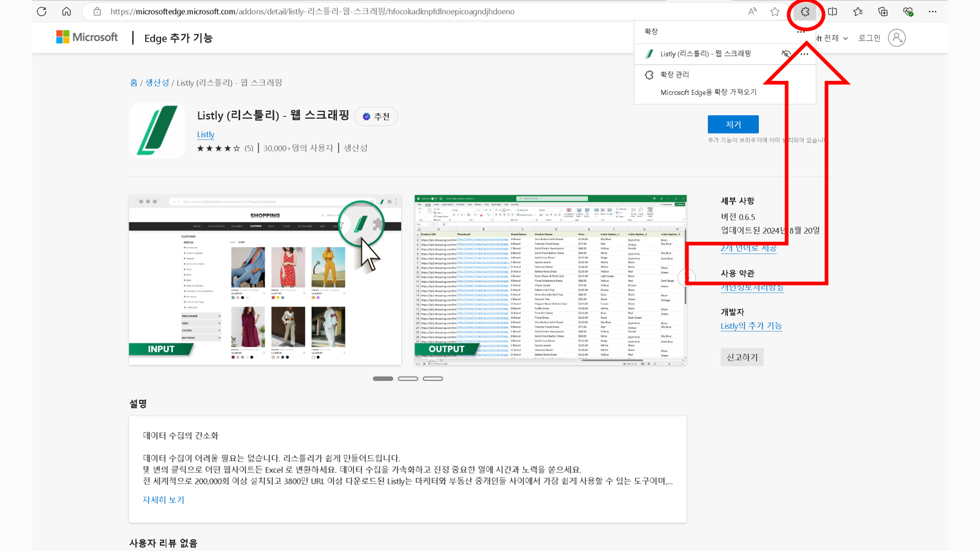Open the Extensions puzzle icon
Image resolution: width=980 pixels, height=551 pixels.
tap(805, 12)
